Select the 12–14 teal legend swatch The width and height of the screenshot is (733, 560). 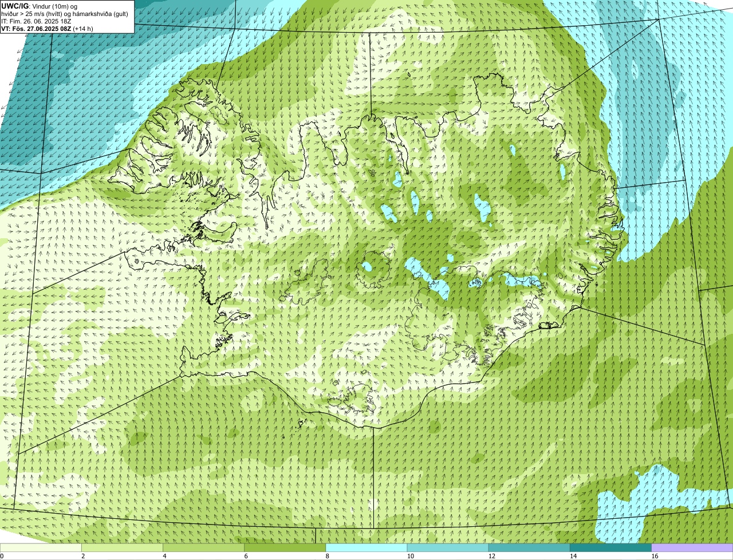[x=529, y=547]
